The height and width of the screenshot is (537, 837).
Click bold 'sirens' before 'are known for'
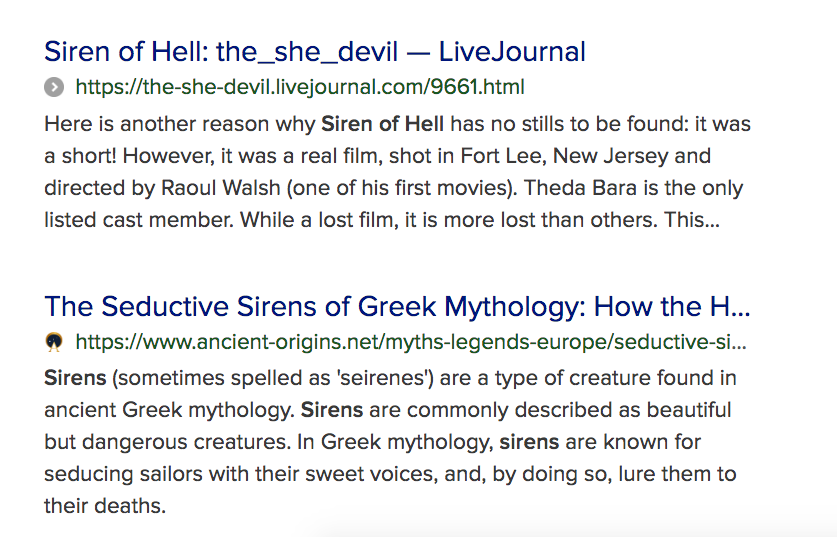pos(529,442)
